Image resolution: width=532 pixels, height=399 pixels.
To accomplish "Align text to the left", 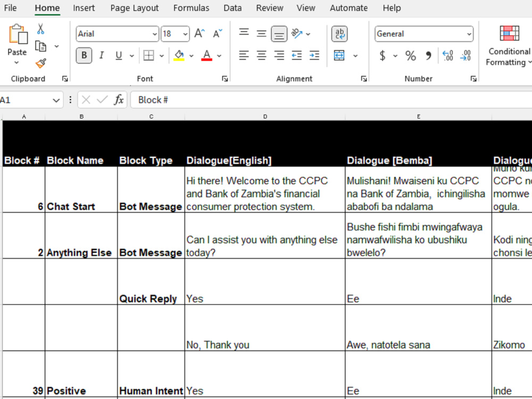I will 244,55.
